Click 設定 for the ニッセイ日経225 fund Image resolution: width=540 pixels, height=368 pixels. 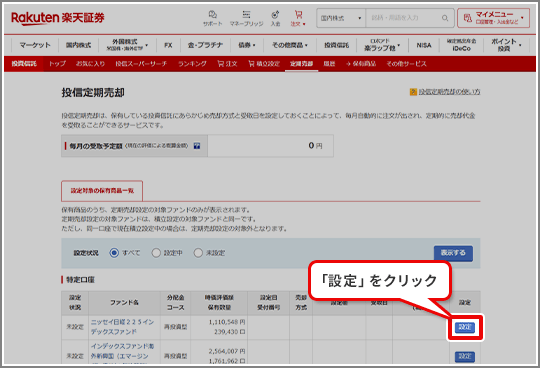[x=465, y=327]
